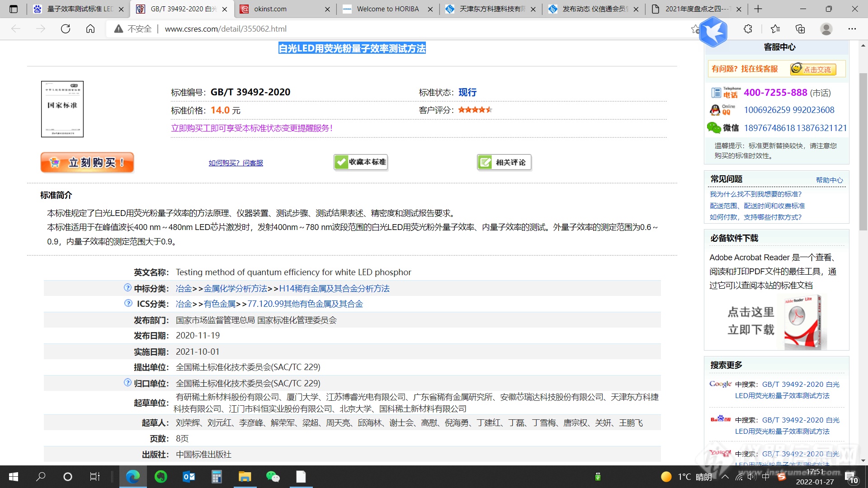Open taskbar Search magnifier

tap(41, 477)
